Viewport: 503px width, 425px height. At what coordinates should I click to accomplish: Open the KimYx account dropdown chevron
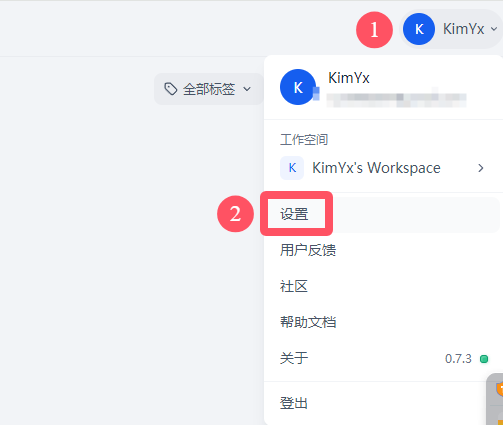pos(494,29)
